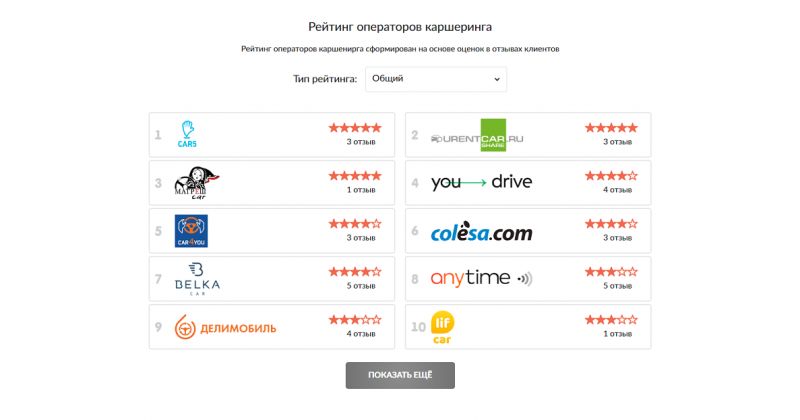The image size is (800, 420).
Task: Click the Делимобиль logo
Action: pos(225,327)
